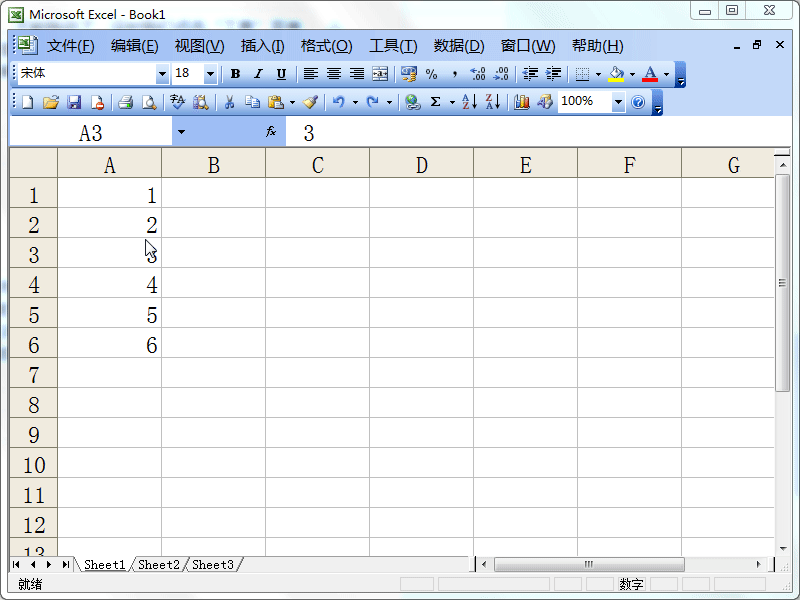This screenshot has height=600, width=800.
Task: Open Research pane icon
Action: click(x=201, y=102)
